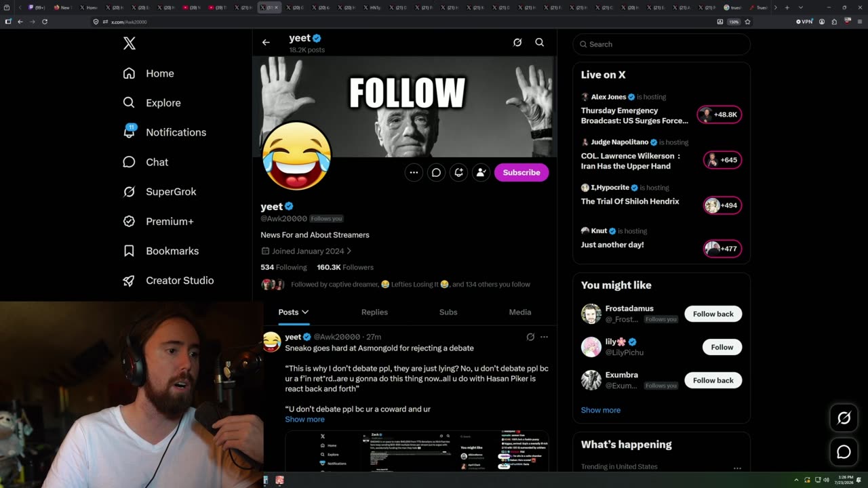This screenshot has height=488, width=868.
Task: Click the purple Subscribe button
Action: [521, 173]
